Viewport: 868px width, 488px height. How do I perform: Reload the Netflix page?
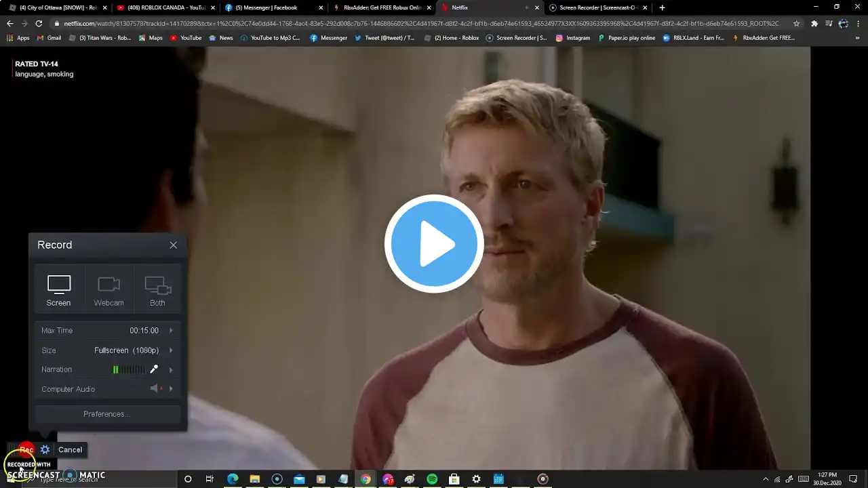(x=39, y=24)
